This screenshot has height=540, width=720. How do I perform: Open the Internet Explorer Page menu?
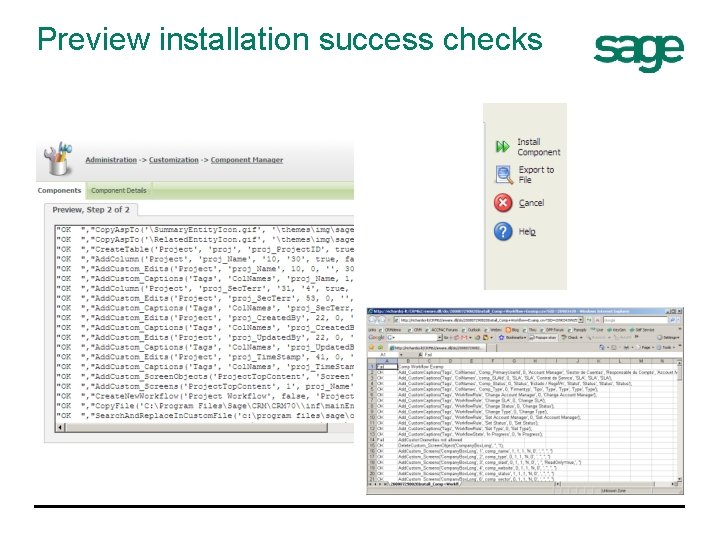pos(646,348)
